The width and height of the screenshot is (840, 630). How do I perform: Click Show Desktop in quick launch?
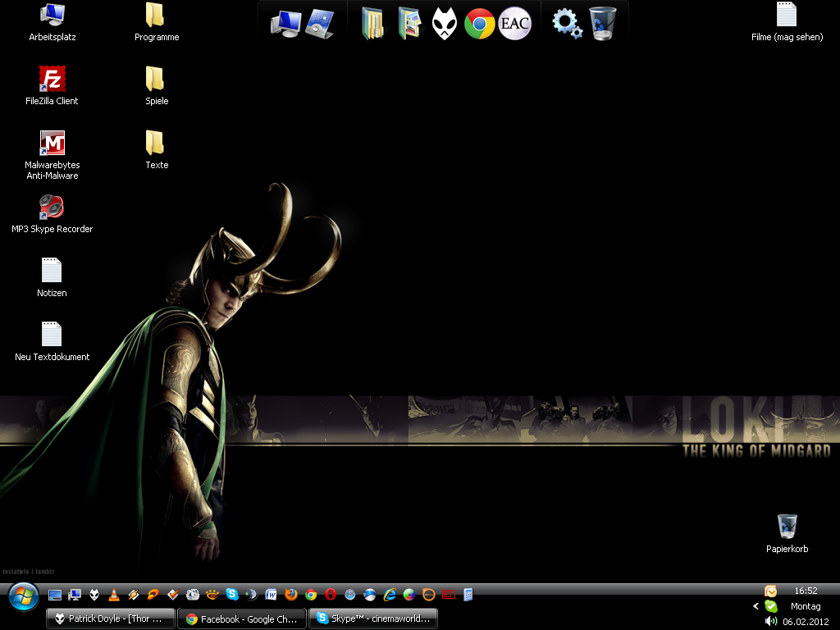click(x=55, y=595)
